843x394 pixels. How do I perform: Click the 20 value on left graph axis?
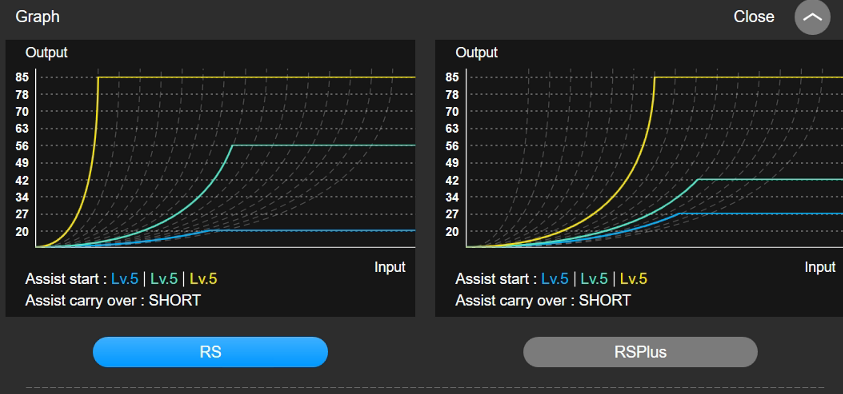click(23, 231)
